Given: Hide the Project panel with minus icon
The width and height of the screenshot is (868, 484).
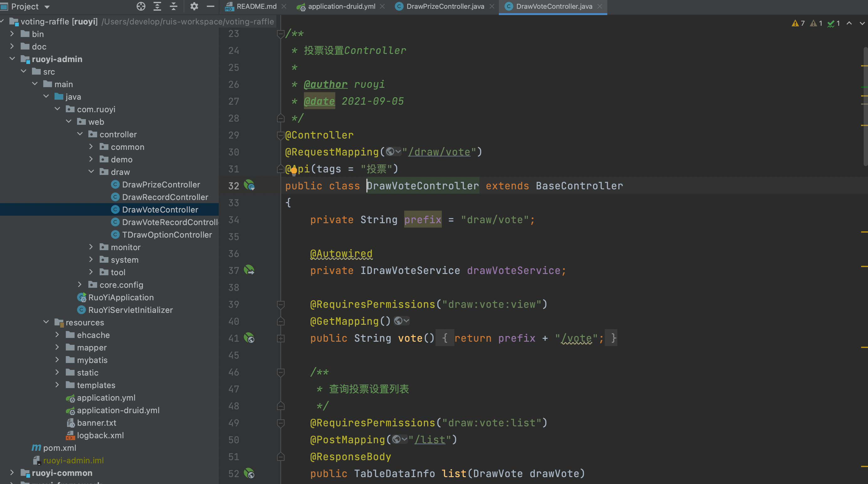Looking at the screenshot, I should pos(211,6).
